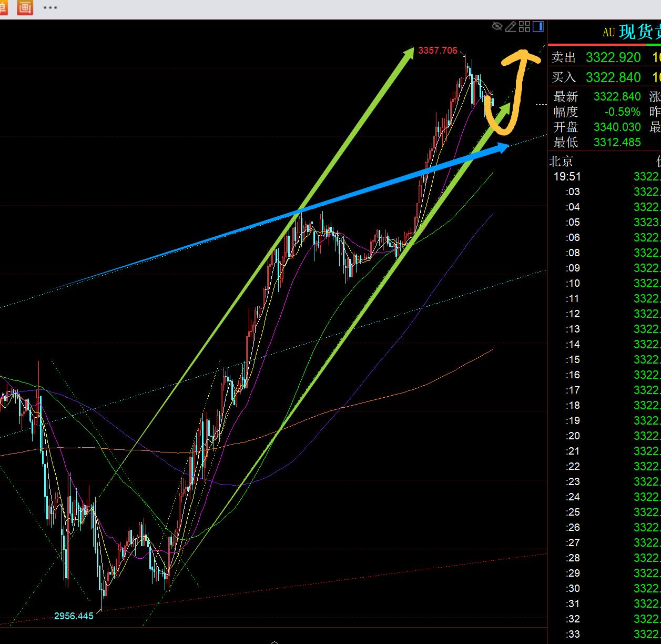Click the 3357.706 high price label
661x644 pixels.
tap(438, 51)
